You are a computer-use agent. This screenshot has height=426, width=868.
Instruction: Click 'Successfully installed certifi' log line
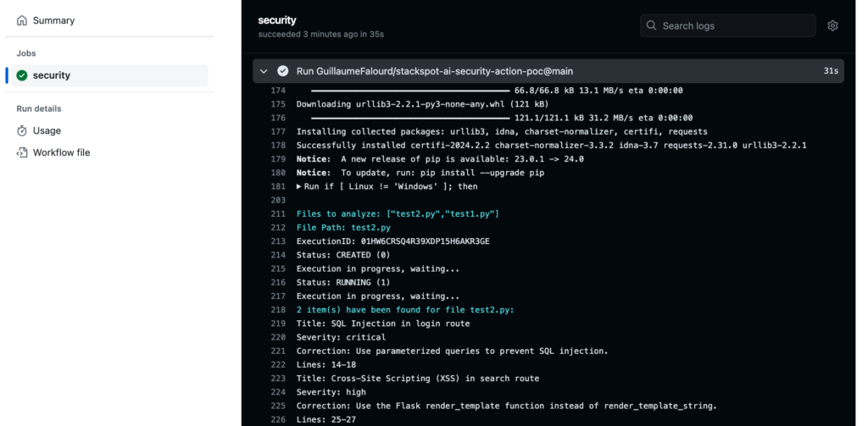[551, 146]
